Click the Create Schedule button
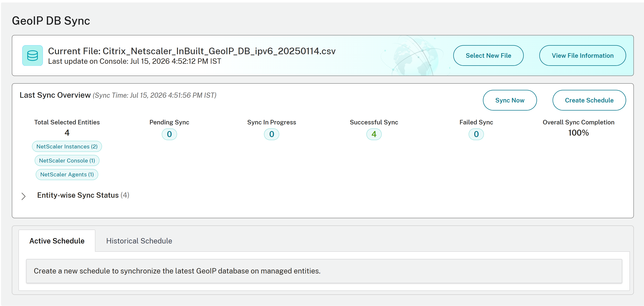The image size is (644, 306). (x=589, y=100)
